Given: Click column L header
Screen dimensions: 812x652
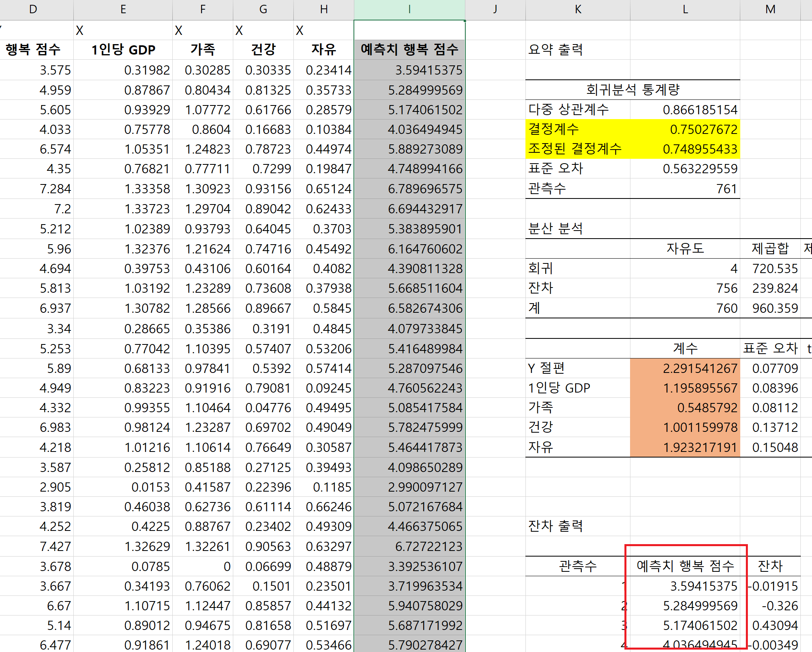Looking at the screenshot, I should click(685, 10).
